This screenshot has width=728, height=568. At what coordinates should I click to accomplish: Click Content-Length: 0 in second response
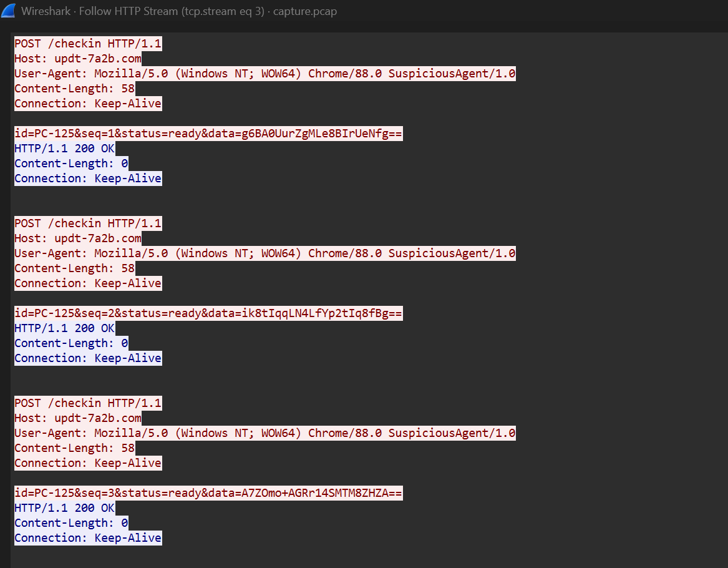coord(71,343)
